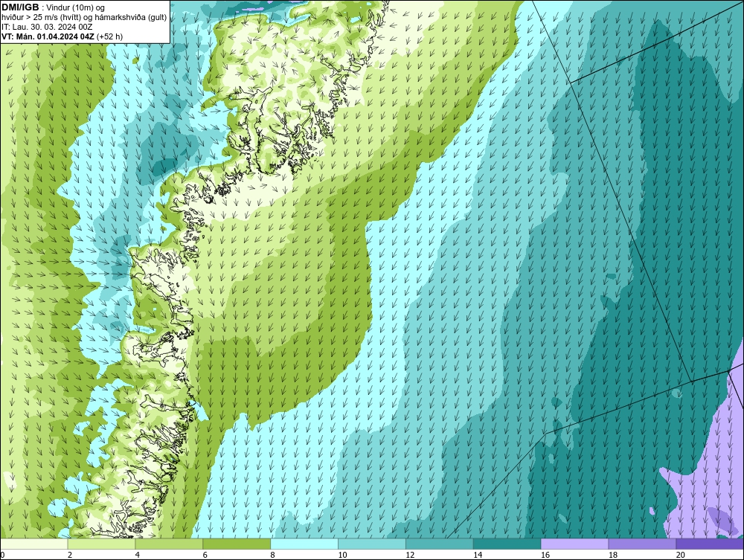Click the 14–16 m/s dark teal legend swatch
The height and width of the screenshot is (560, 744).
coord(507,544)
